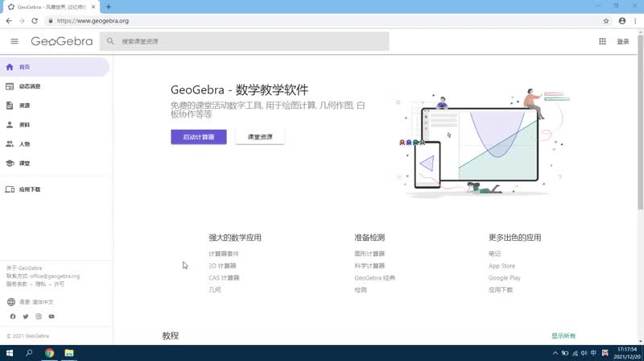Viewport: 644px width, 361px height.
Task: Click the address bar URL
Action: click(93, 21)
